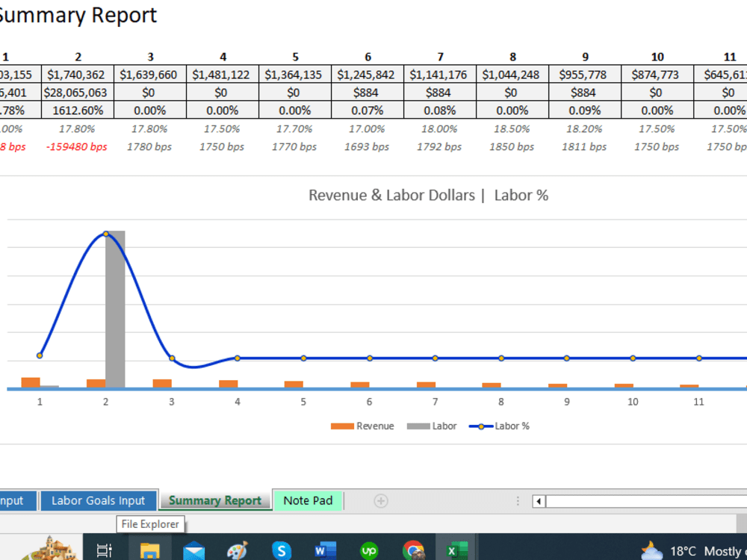Open the Labor Goals Input sheet
Viewport: 747px width, 560px height.
(98, 501)
